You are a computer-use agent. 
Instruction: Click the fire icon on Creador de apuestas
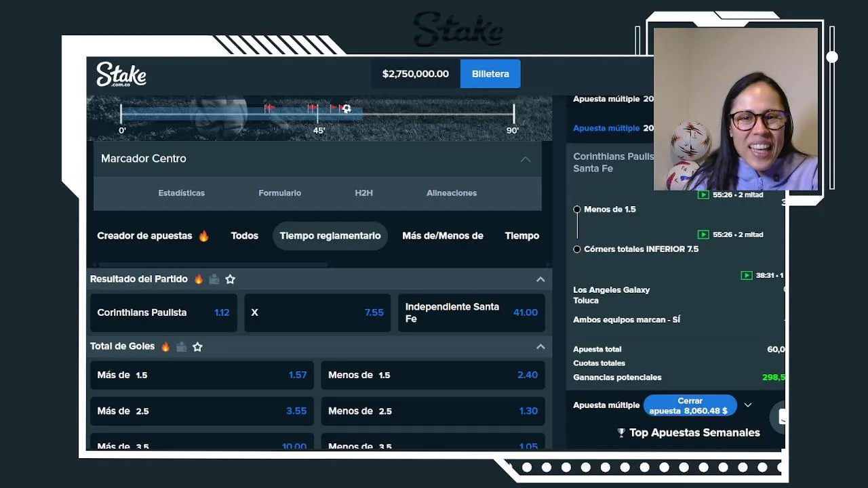tap(203, 236)
